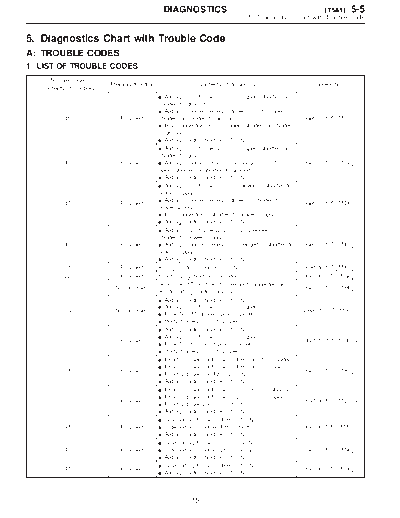The image size is (400, 518).
Task: Click the second column header in table
Action: (132, 84)
